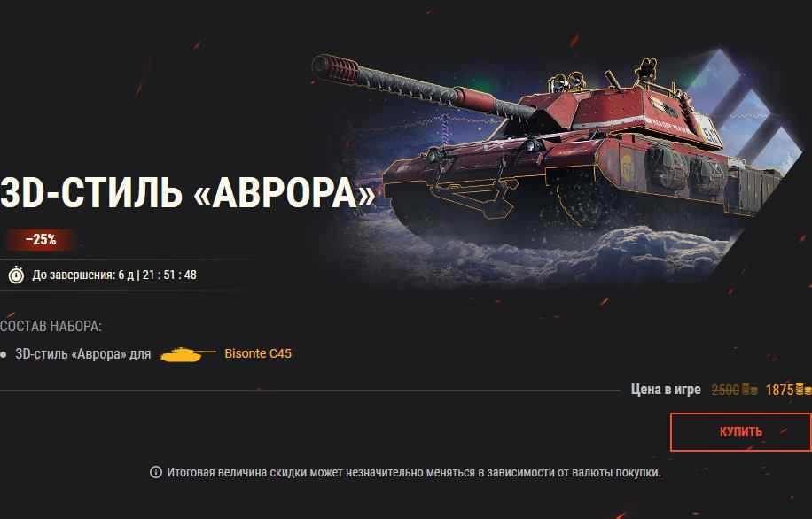Click the discount disclaimer text

pyautogui.click(x=414, y=472)
